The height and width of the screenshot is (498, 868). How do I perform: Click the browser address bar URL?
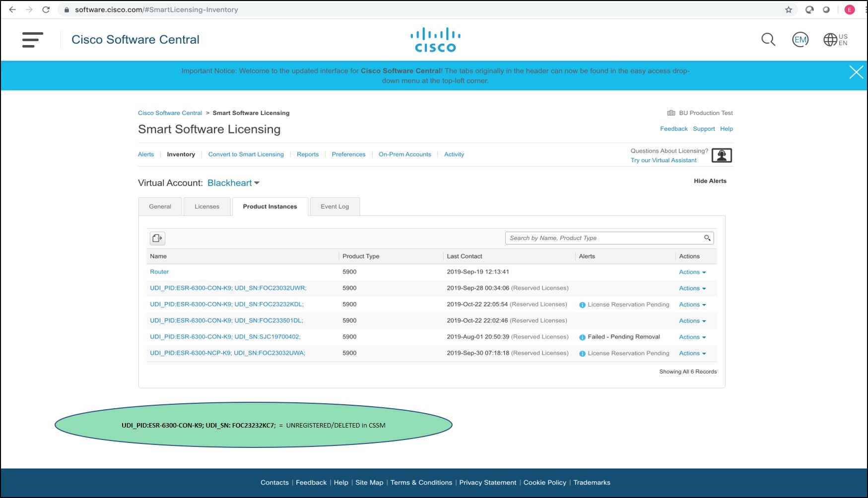pyautogui.click(x=156, y=9)
